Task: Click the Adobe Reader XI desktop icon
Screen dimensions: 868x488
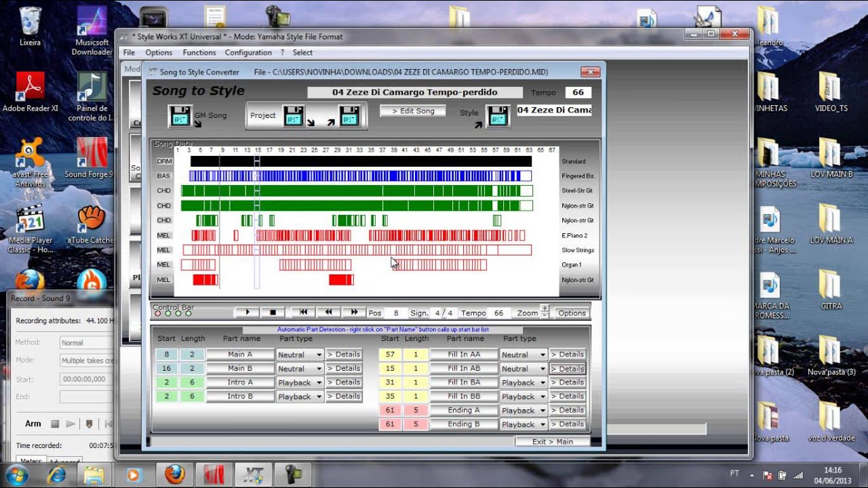Action: (x=31, y=92)
